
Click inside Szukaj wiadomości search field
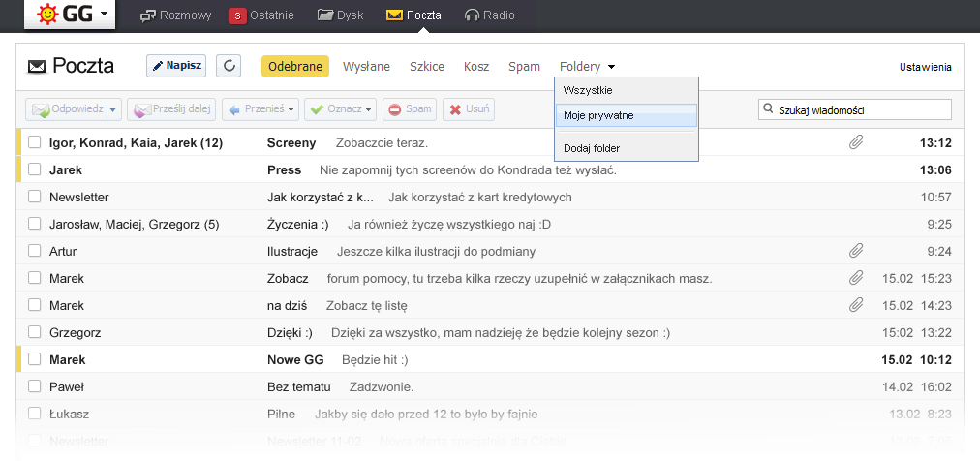click(855, 109)
